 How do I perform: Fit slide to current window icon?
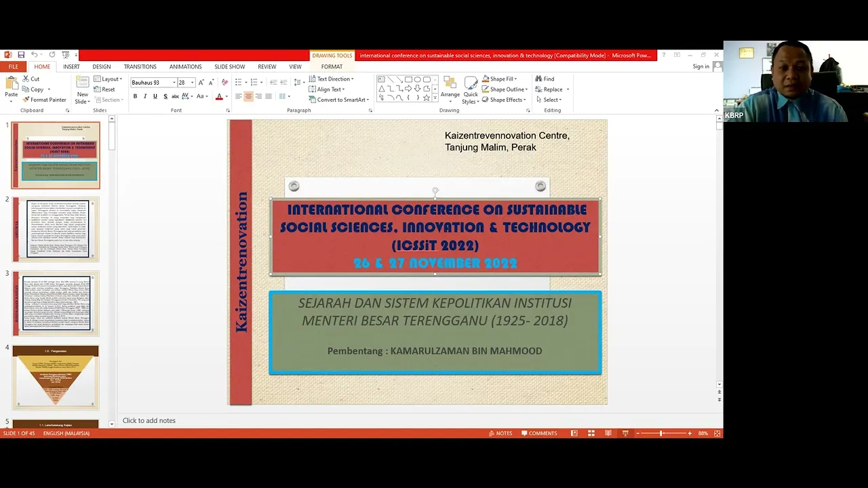point(717,433)
